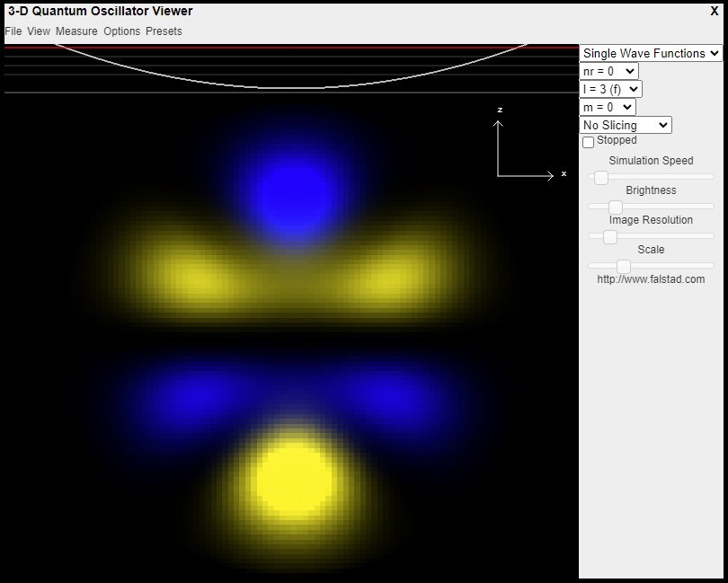Open the m = 0 dropdown
This screenshot has height=583, width=728.
pyautogui.click(x=608, y=107)
